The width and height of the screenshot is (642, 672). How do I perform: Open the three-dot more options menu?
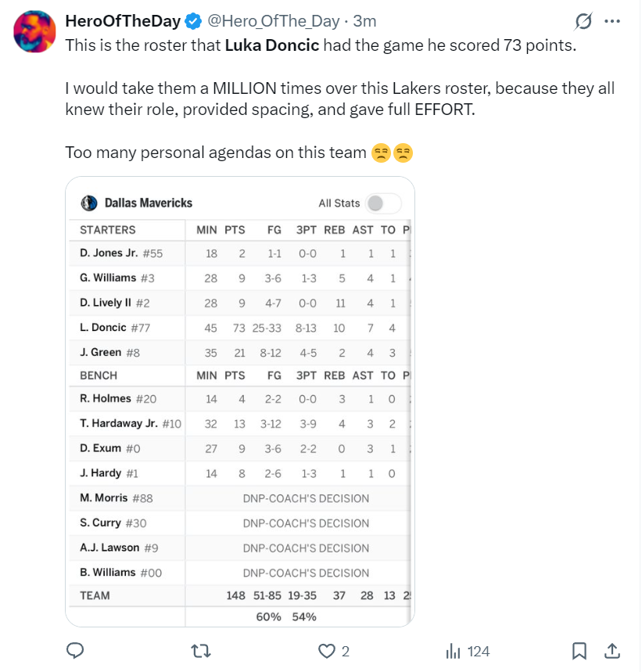(612, 21)
